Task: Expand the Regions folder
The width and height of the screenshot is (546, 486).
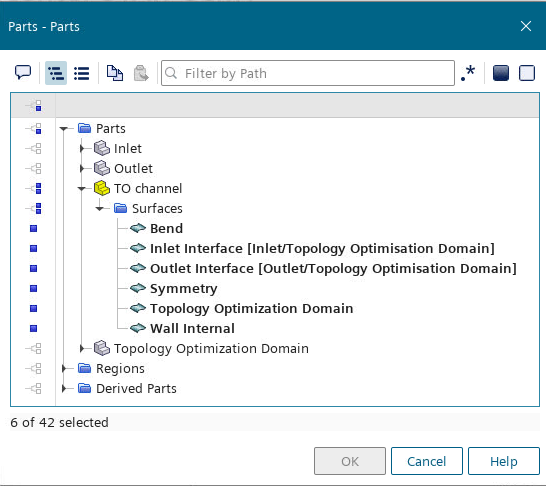Action: [64, 368]
